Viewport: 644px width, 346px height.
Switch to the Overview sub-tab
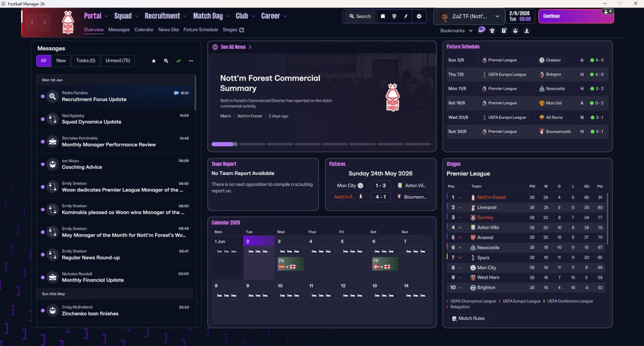[x=94, y=30]
